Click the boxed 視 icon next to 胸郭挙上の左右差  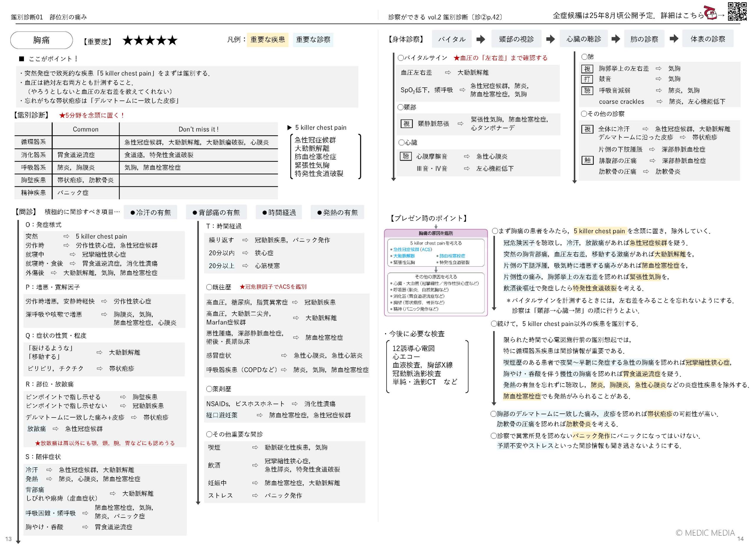click(x=587, y=69)
